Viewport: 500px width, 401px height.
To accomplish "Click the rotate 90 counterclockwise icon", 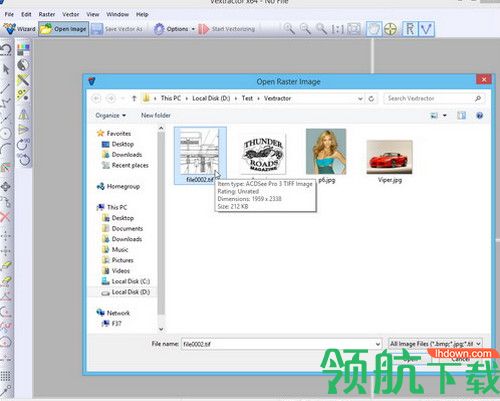I will click(24, 159).
